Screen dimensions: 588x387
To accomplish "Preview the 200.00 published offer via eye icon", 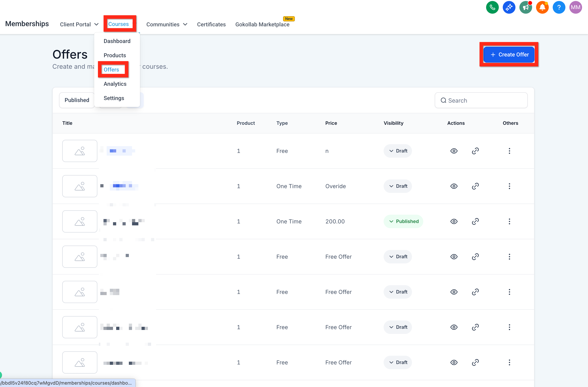I will pyautogui.click(x=454, y=221).
